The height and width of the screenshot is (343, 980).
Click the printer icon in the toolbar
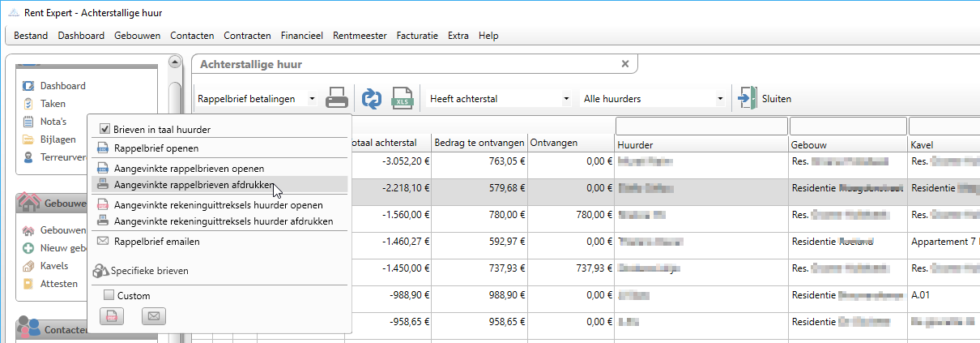(337, 99)
